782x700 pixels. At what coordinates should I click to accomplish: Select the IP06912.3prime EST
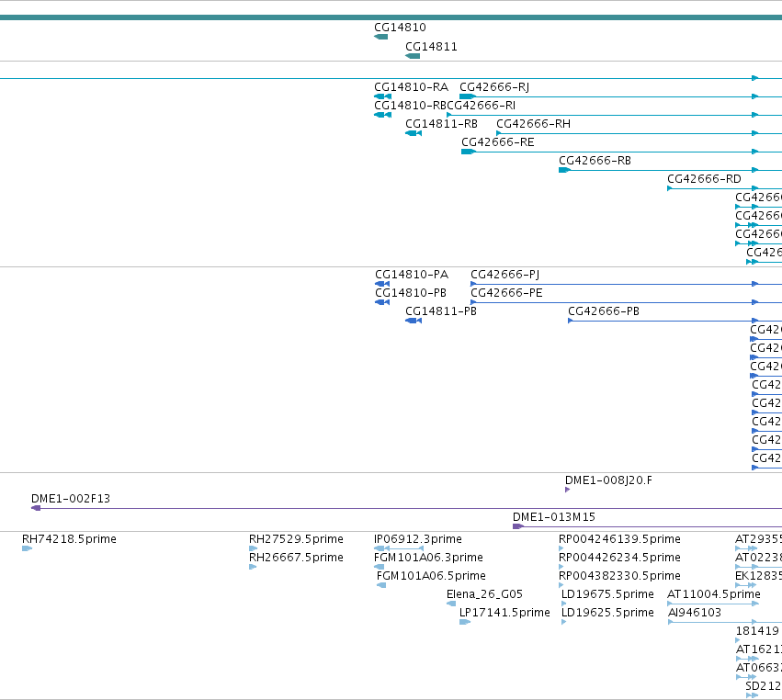click(x=418, y=539)
